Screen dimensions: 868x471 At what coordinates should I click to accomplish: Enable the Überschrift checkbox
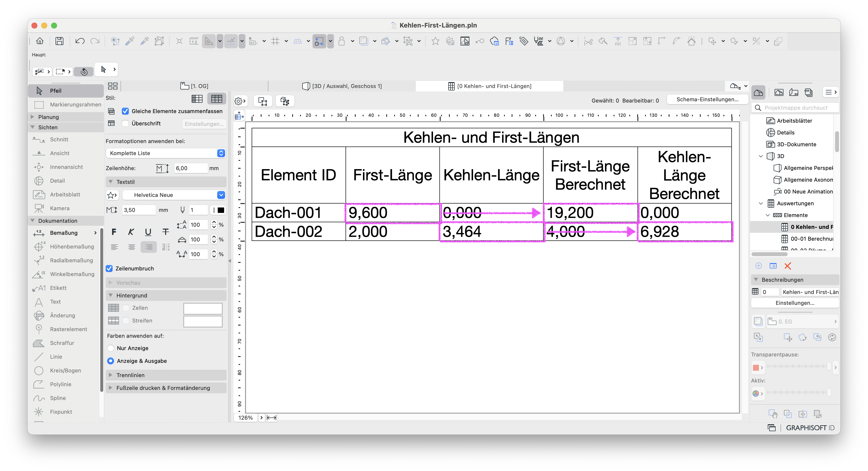[125, 123]
